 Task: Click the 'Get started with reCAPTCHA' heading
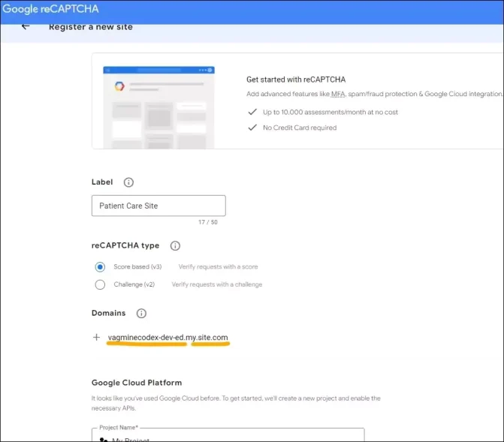[x=296, y=80]
